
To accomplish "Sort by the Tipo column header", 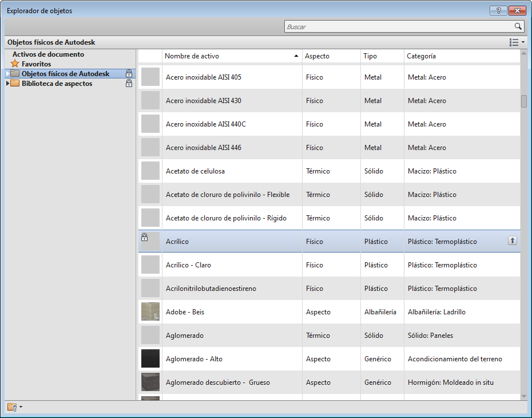I will coord(382,56).
